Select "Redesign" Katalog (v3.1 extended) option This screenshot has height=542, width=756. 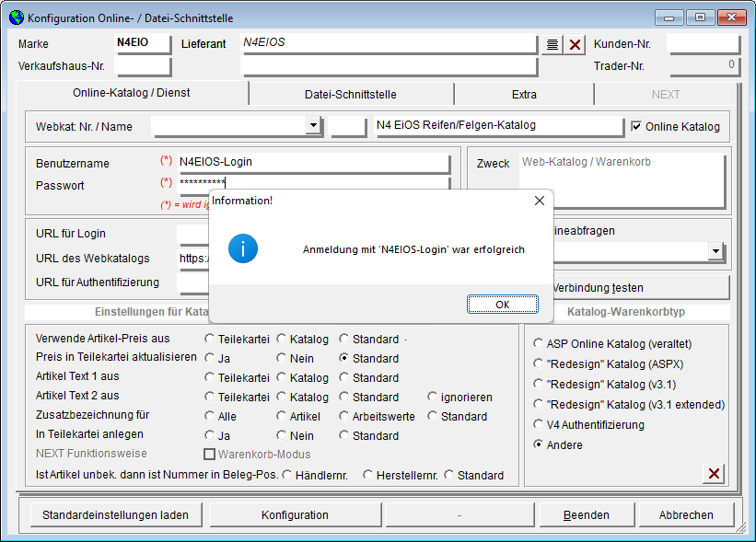538,404
